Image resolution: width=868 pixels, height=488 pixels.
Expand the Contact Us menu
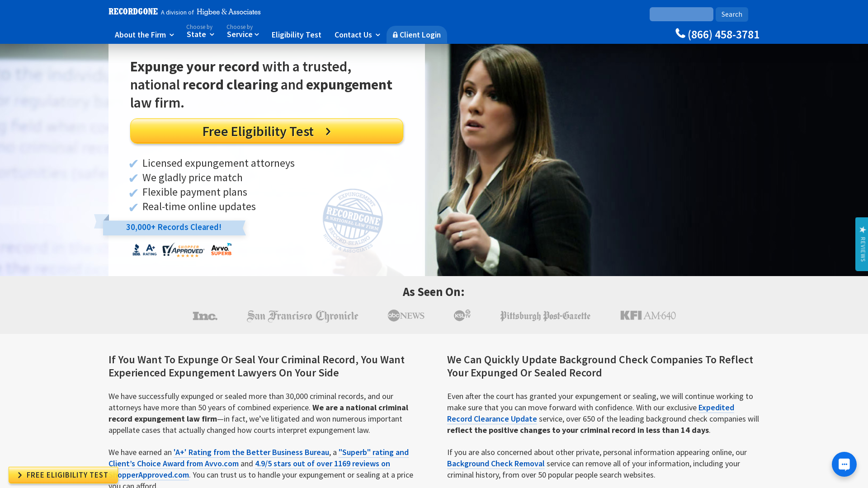tap(357, 35)
